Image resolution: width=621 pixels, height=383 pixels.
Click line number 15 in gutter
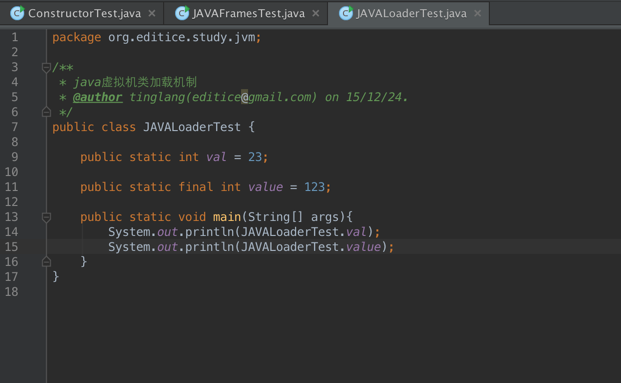(x=11, y=247)
